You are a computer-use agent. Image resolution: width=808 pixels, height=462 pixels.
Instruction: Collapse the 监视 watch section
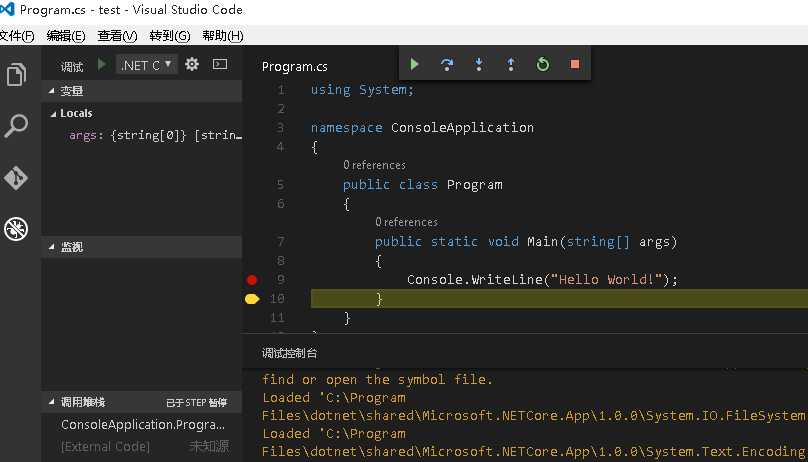click(71, 247)
